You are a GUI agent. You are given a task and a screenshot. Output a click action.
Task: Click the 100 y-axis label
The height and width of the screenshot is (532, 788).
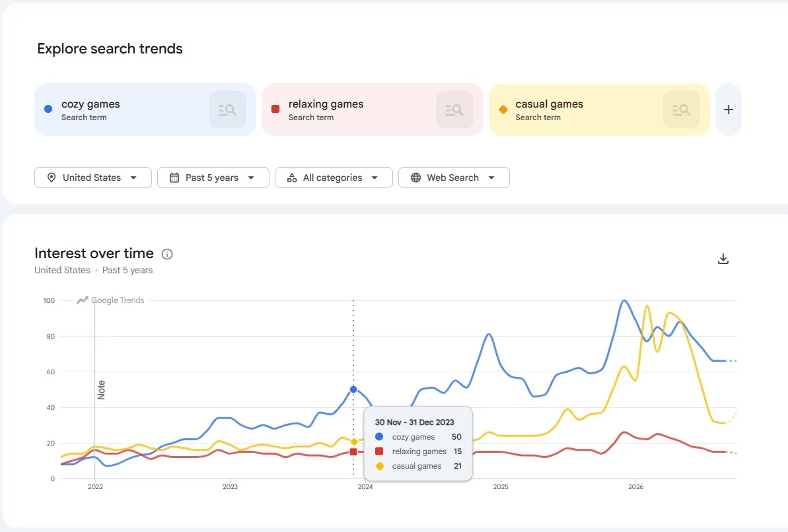[49, 300]
